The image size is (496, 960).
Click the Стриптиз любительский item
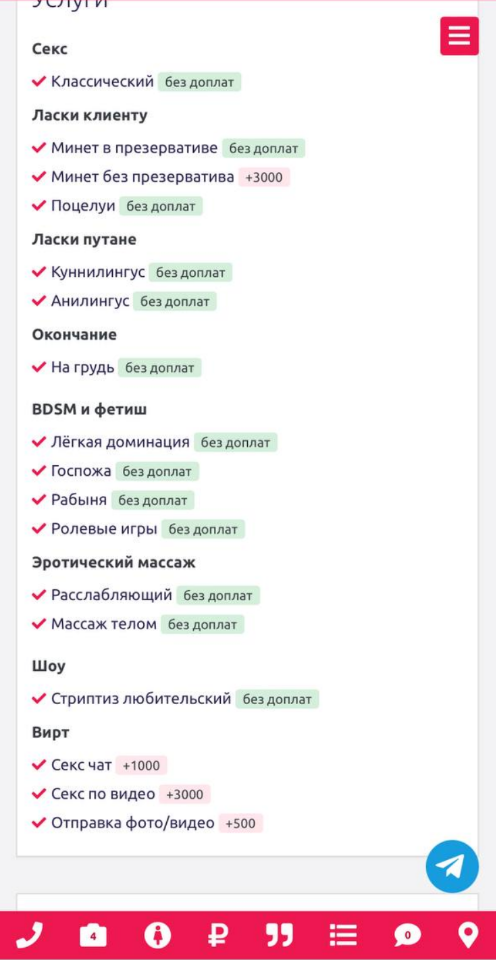pyautogui.click(x=141, y=699)
